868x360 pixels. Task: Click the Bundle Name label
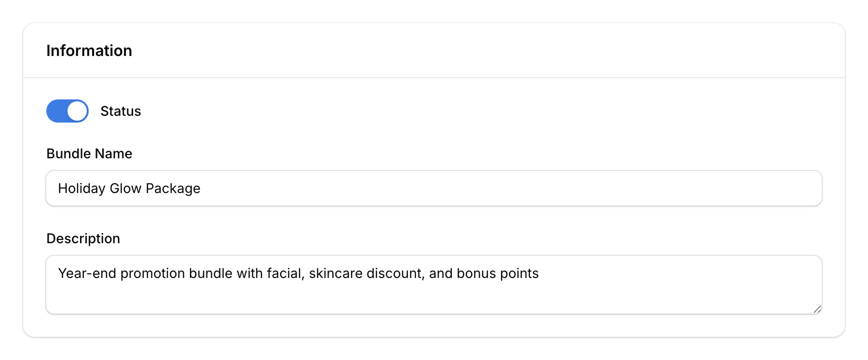pyautogui.click(x=89, y=153)
